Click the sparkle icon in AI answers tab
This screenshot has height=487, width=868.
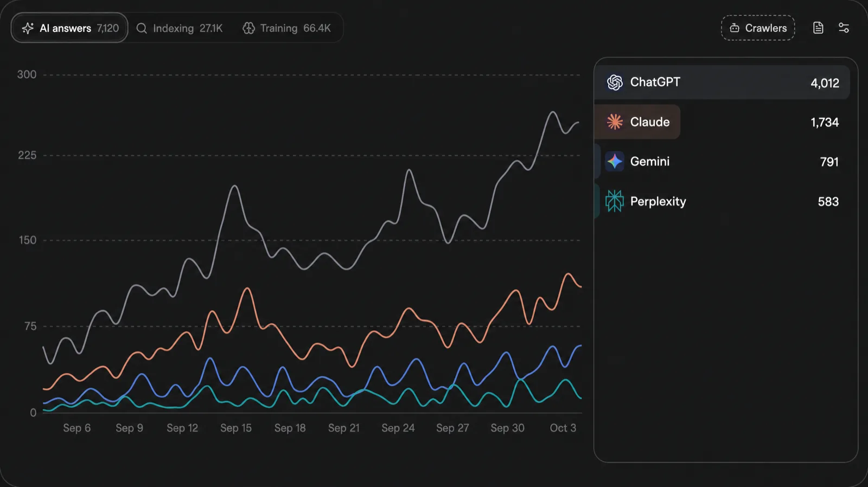[28, 28]
